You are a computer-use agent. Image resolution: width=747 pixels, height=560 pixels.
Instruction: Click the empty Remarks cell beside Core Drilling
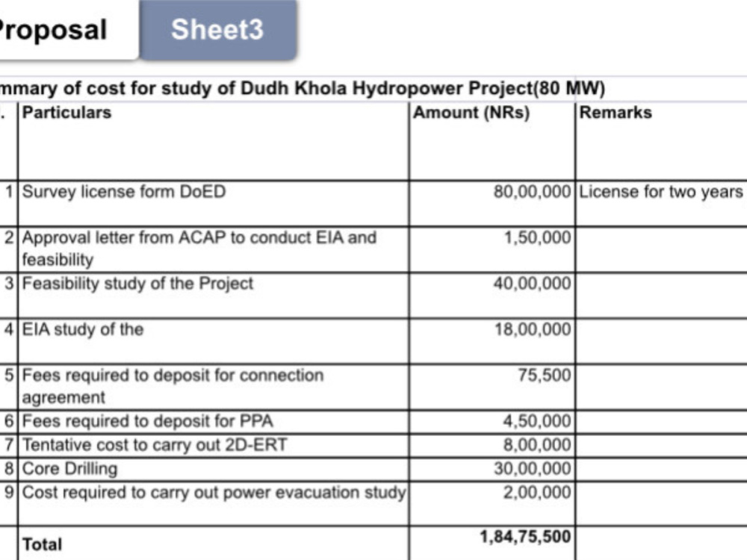(661, 470)
